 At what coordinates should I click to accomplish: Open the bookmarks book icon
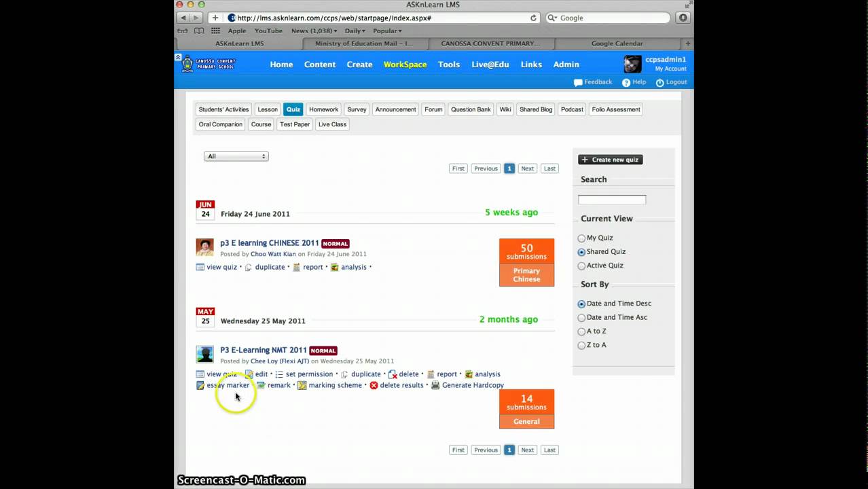point(199,31)
